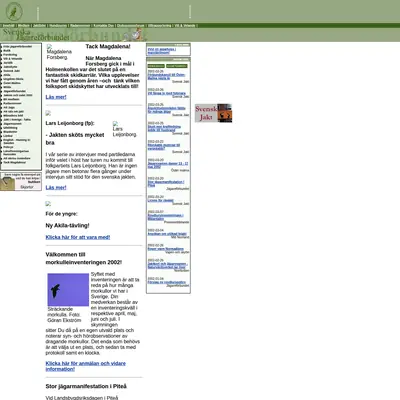This screenshot has width=400, height=400.
Task: Open Medlem in the top navigation bar
Action: 24,25
